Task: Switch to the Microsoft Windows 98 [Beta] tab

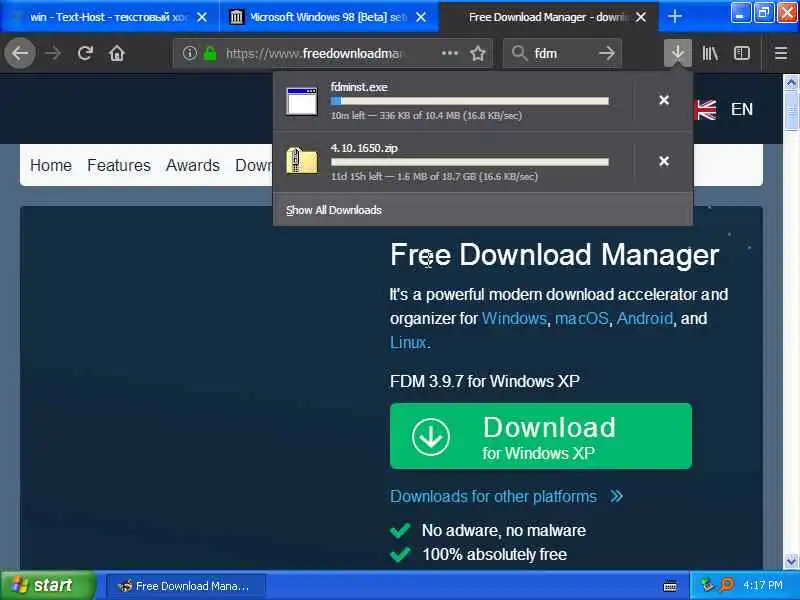Action: (329, 17)
